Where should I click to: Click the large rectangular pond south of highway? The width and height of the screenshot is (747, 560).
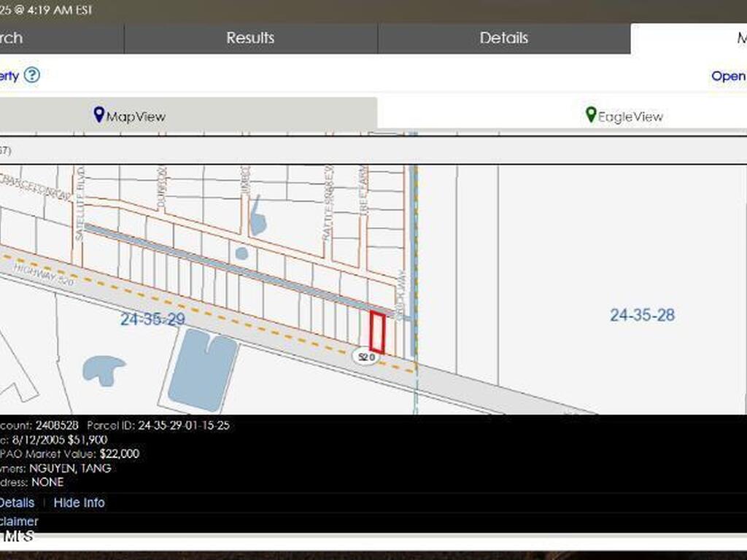pos(202,370)
